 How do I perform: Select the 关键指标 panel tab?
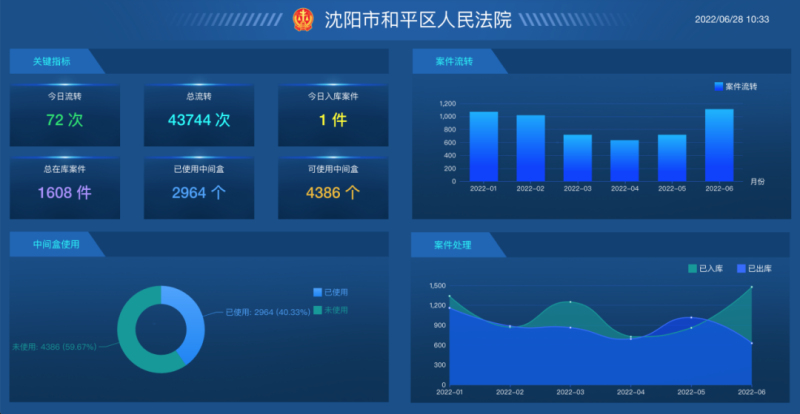coord(52,62)
